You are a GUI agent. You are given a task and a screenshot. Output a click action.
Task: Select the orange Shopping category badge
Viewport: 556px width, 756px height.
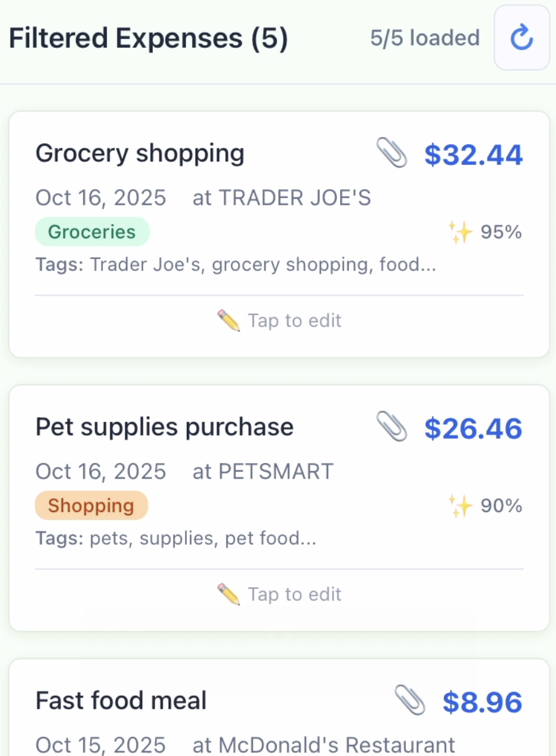(91, 506)
